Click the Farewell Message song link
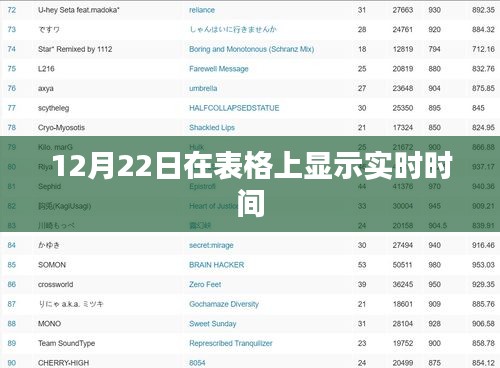 219,69
